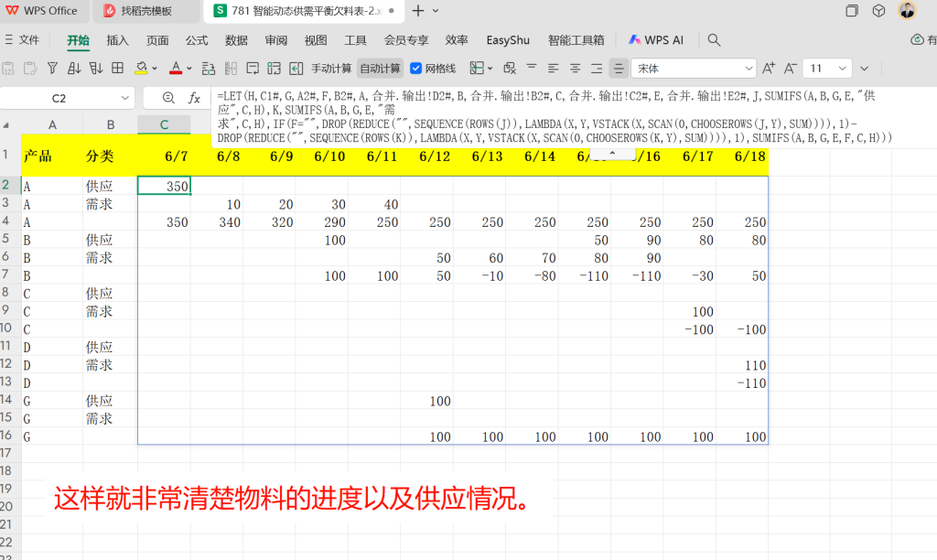This screenshot has width=937, height=560.
Task: Select the 数据 Data tab
Action: (x=236, y=40)
